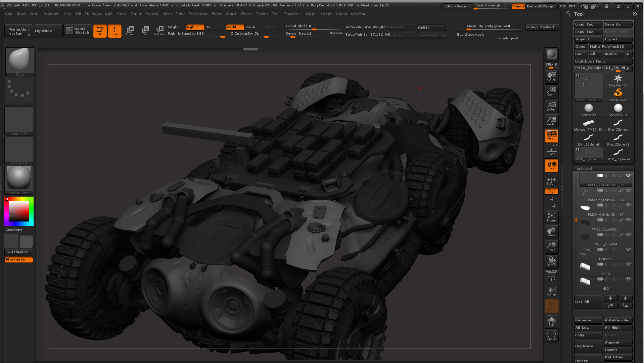Toggle Solo mode
Screen dimensions: 644x363
pyautogui.click(x=551, y=321)
